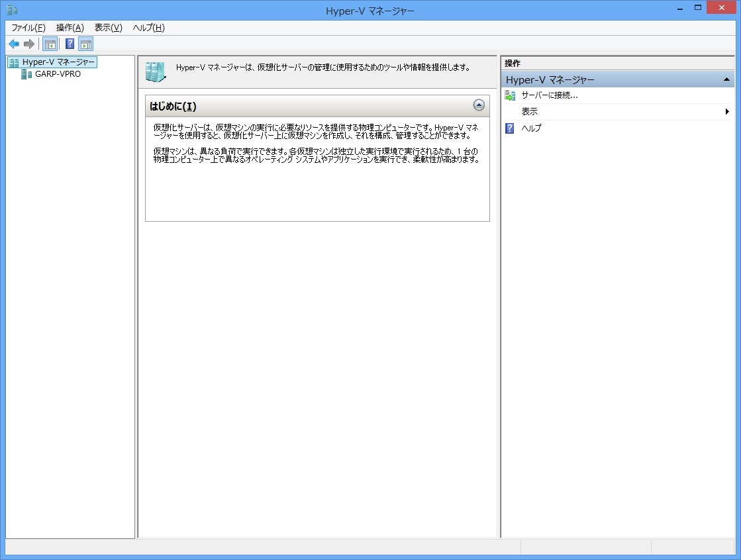Close the Hyper-V マネージャー window
The width and height of the screenshot is (741, 560).
tap(722, 7)
